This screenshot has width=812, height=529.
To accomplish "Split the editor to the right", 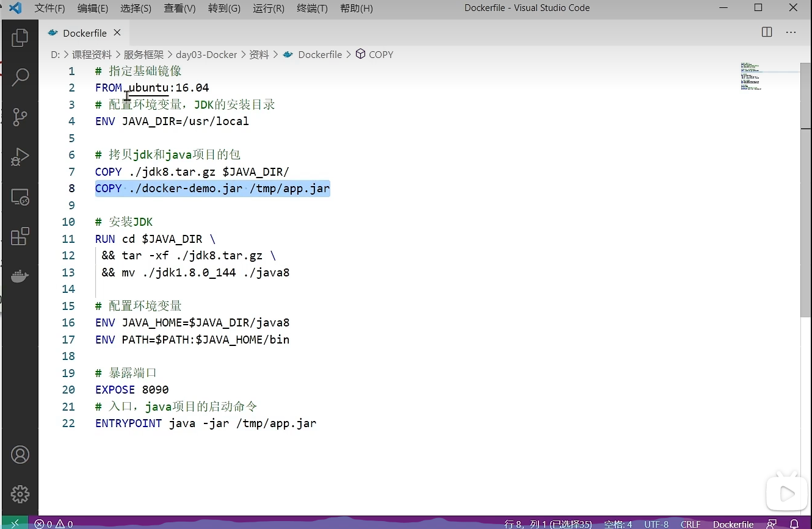I will pos(767,32).
